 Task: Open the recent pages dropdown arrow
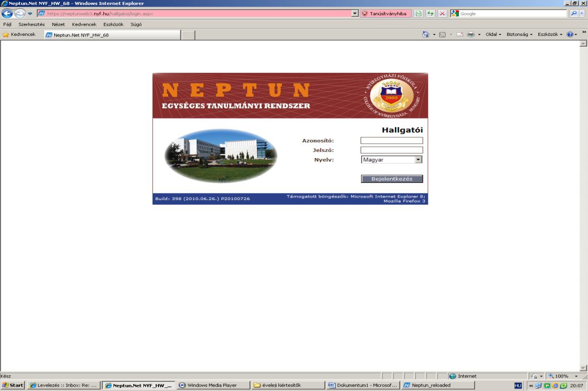30,14
